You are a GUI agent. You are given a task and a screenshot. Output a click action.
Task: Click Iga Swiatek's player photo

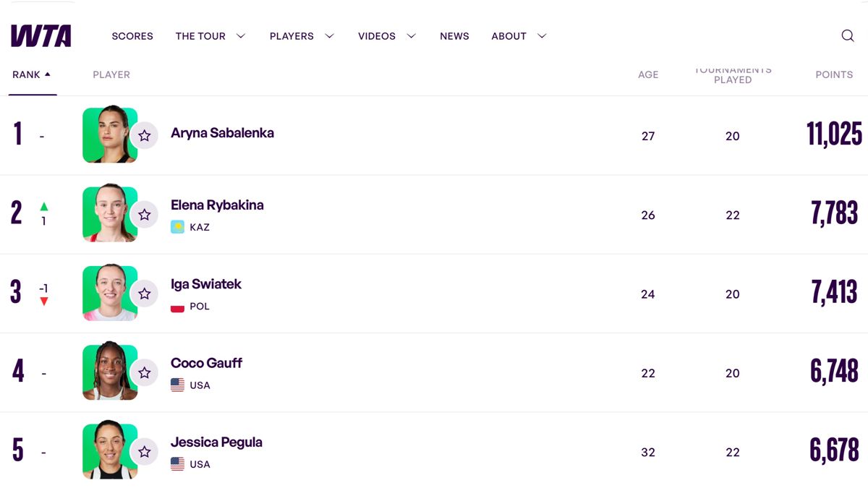[110, 293]
